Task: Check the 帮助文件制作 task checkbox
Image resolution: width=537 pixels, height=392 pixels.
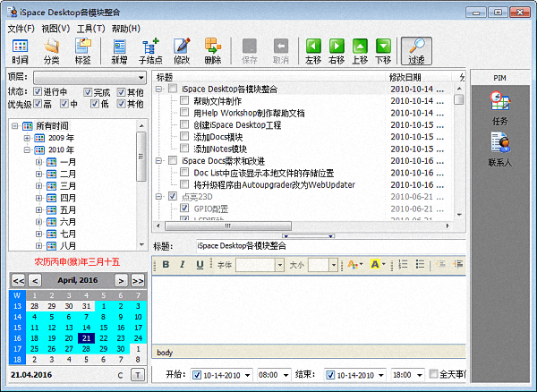Action: 184,100
